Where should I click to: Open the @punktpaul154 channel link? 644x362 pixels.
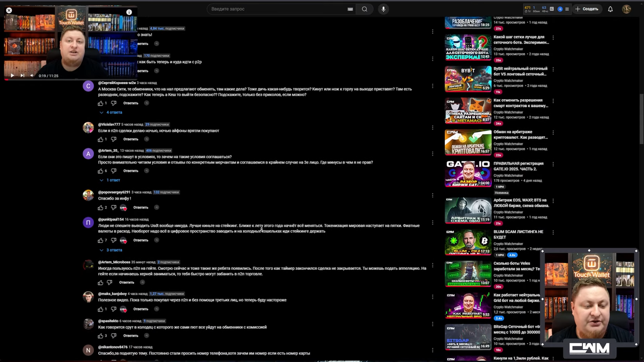coord(111,219)
